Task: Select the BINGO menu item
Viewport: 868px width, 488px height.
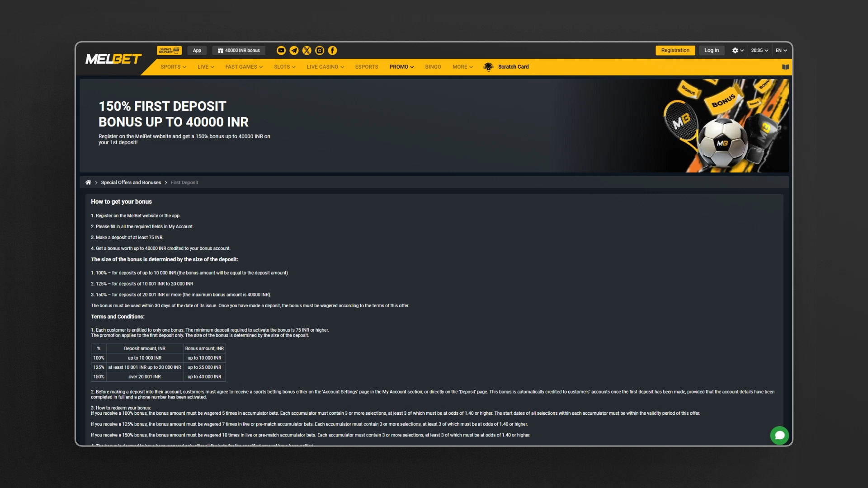Action: pyautogui.click(x=432, y=66)
